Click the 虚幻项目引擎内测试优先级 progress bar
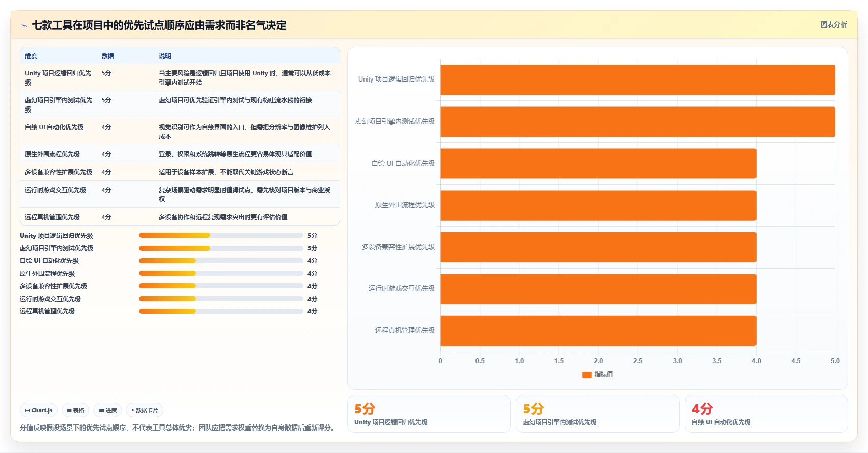Screen dimensions: 868x453 pyautogui.click(x=221, y=248)
